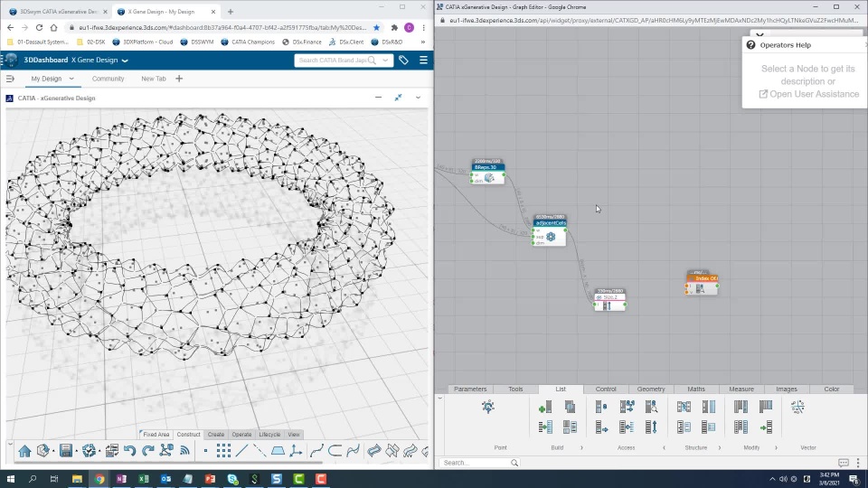868x488 pixels.
Task: Open the Graph Editor network icon
Action: pyautogui.click(x=166, y=451)
